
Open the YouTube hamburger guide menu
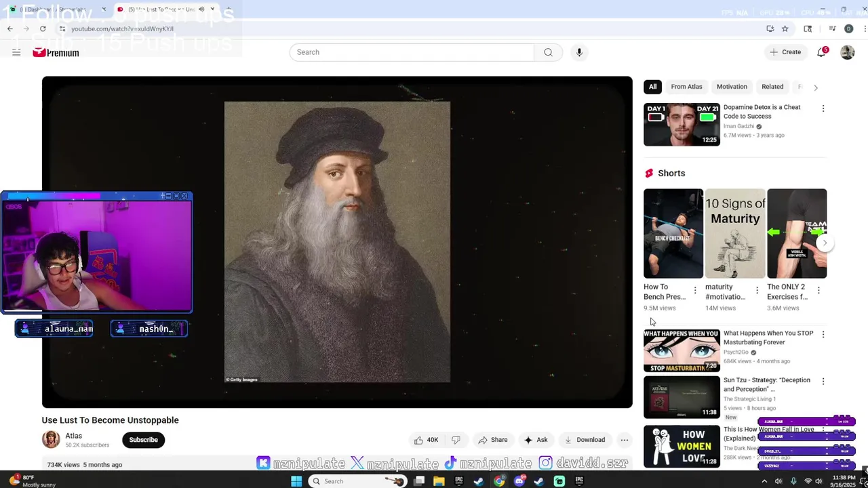[x=16, y=52]
